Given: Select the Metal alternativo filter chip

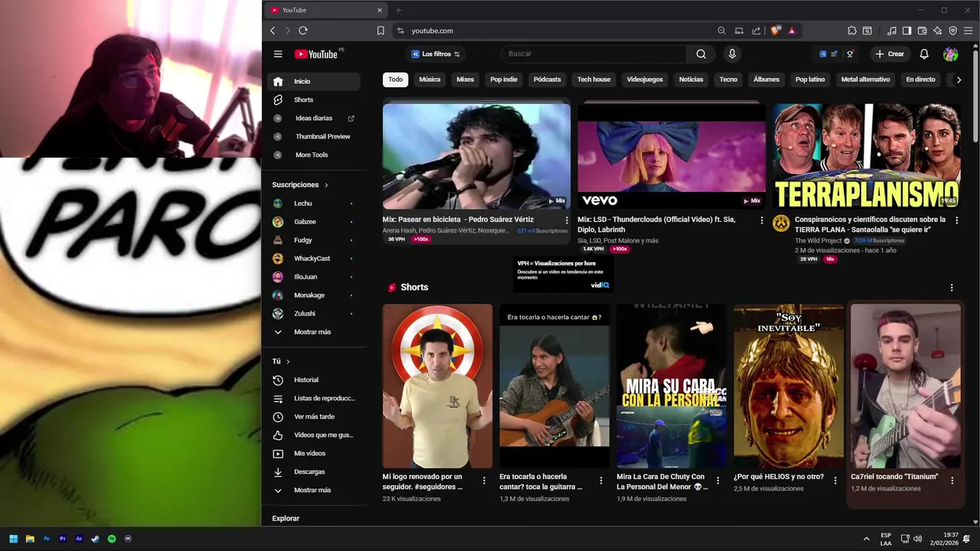Looking at the screenshot, I should 866,80.
